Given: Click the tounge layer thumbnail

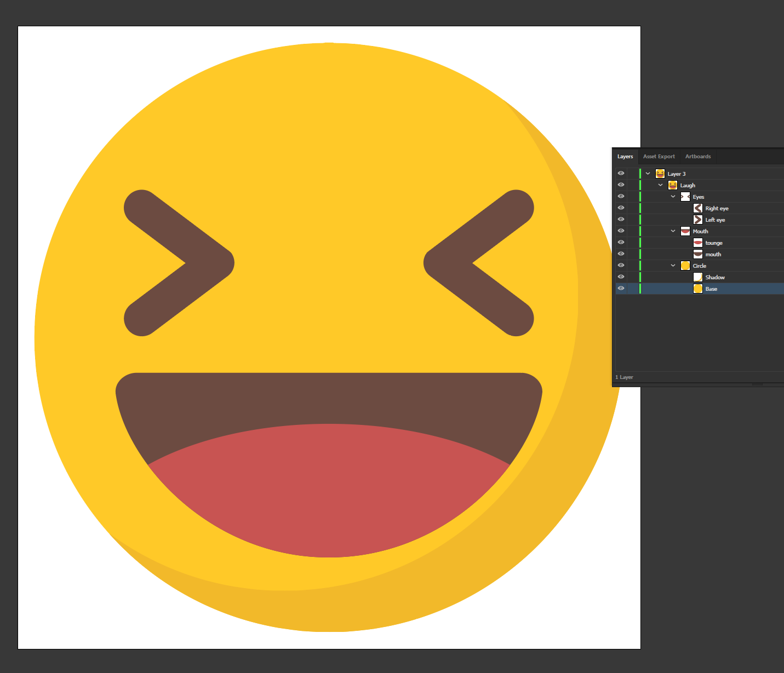Looking at the screenshot, I should tap(698, 243).
